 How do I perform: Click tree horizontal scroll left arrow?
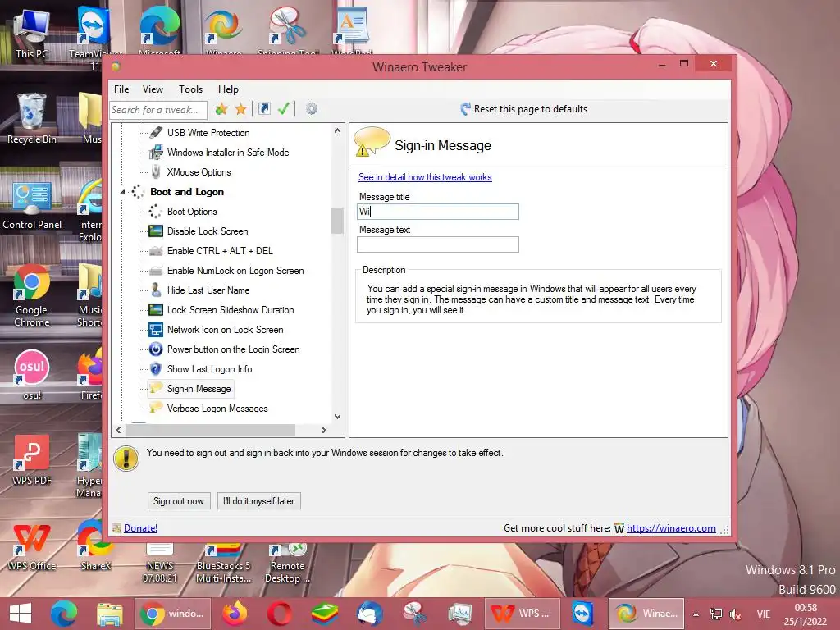point(118,430)
